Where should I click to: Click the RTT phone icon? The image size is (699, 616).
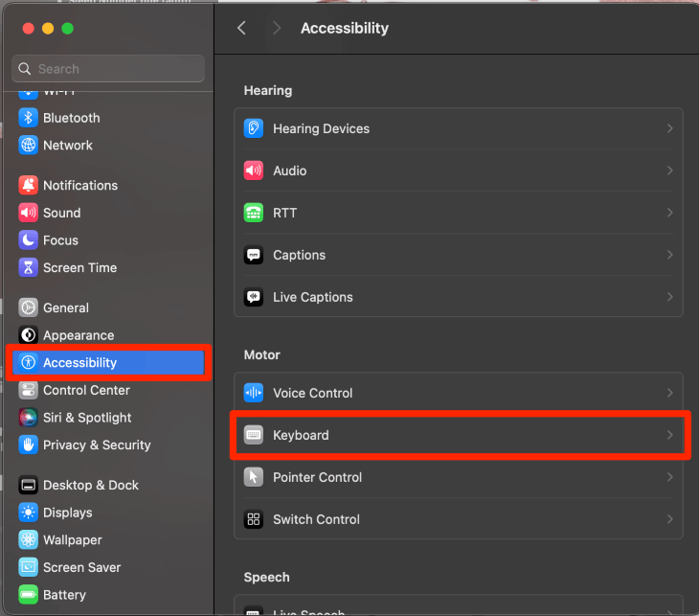click(x=254, y=213)
